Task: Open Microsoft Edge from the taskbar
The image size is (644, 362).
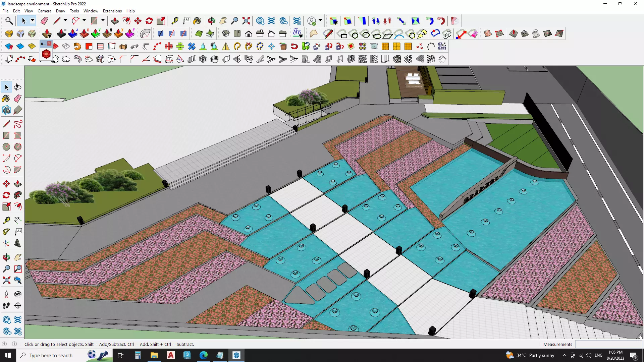Action: (204, 355)
